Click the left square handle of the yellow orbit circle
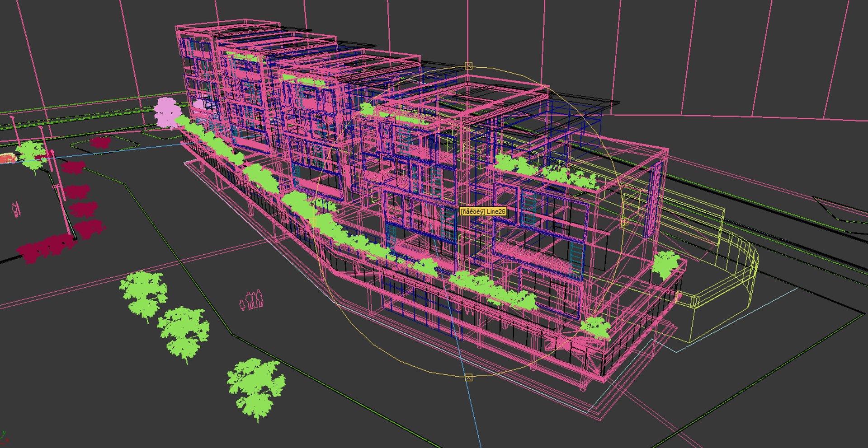 pyautogui.click(x=313, y=222)
